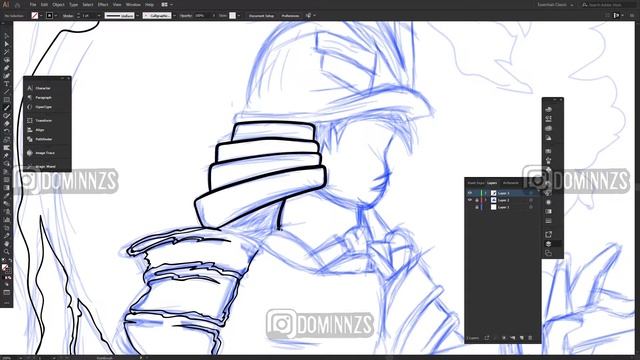Toggle lock on Layer 2
The width and height of the screenshot is (640, 360).
pyautogui.click(x=477, y=200)
